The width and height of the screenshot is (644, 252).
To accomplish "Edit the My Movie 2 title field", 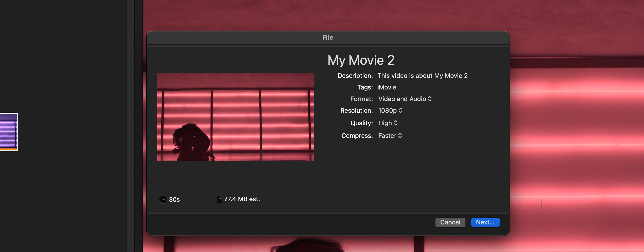I will (361, 60).
